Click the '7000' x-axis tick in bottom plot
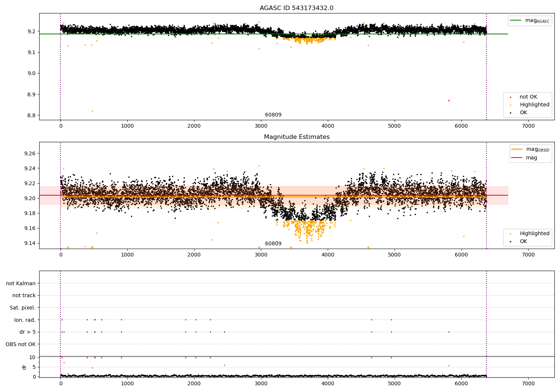Image resolution: width=560 pixels, height=392 pixels. 528,383
